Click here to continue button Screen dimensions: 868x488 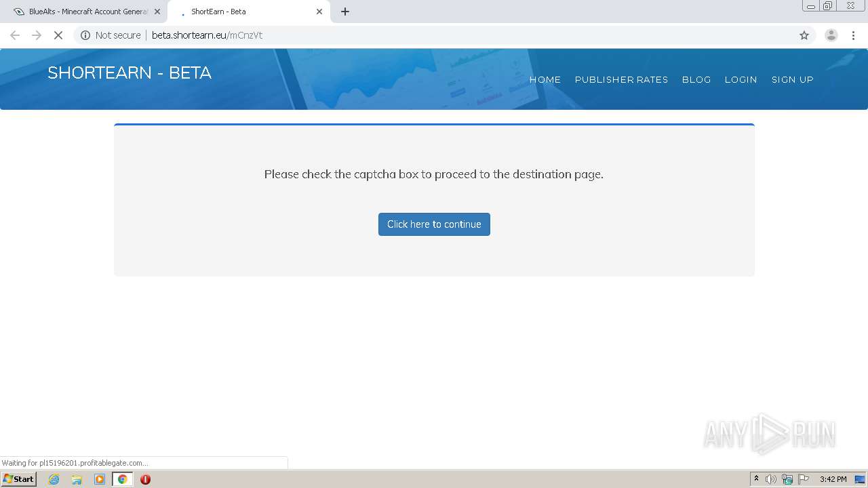coord(434,224)
